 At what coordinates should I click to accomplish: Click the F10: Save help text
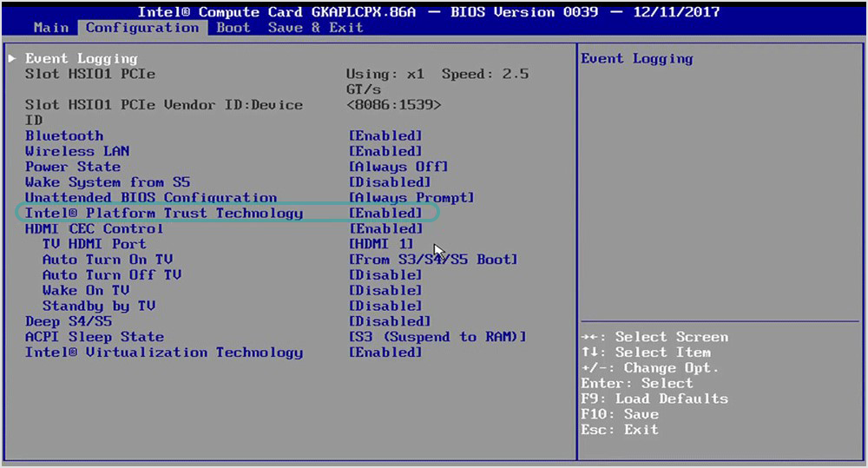(620, 414)
